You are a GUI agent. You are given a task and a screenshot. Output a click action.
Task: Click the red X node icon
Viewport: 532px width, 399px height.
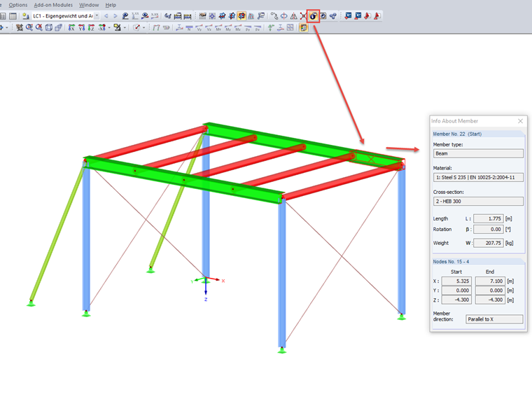coord(303,16)
